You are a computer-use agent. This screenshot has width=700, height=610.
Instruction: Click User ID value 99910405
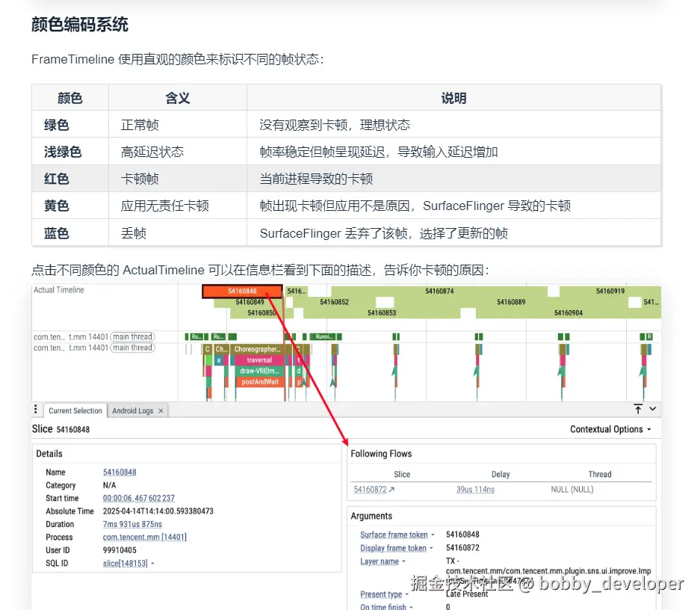coord(120,549)
